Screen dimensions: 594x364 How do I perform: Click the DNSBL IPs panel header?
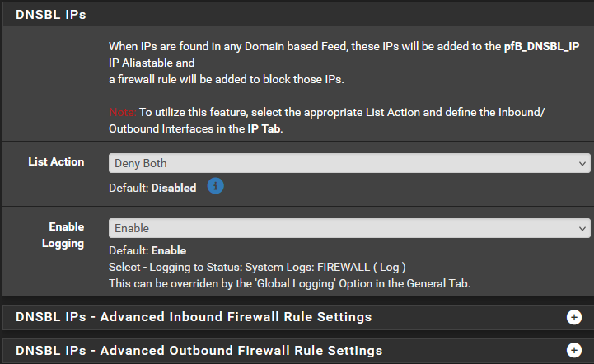pos(51,14)
